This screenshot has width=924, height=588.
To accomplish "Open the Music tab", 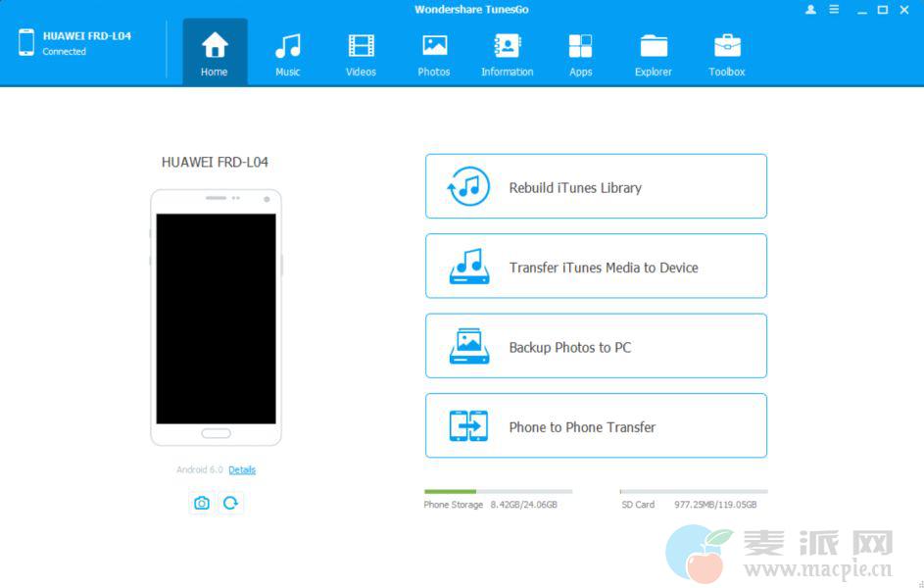I will 287,53.
